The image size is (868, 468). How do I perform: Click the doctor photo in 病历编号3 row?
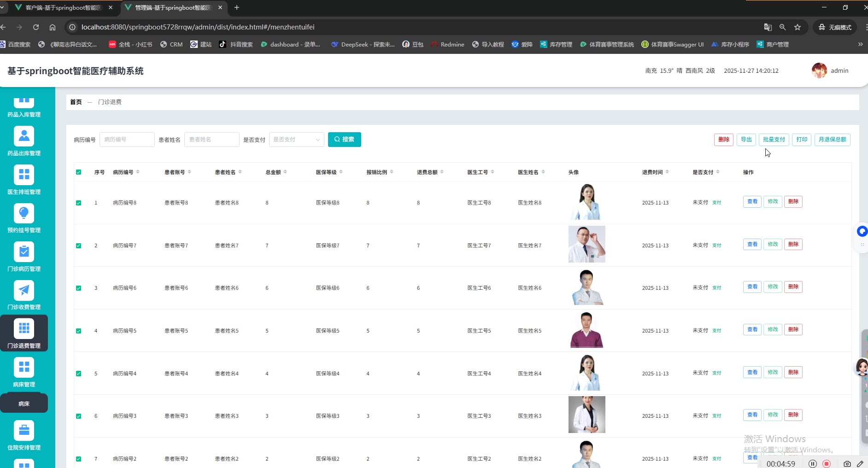click(587, 415)
